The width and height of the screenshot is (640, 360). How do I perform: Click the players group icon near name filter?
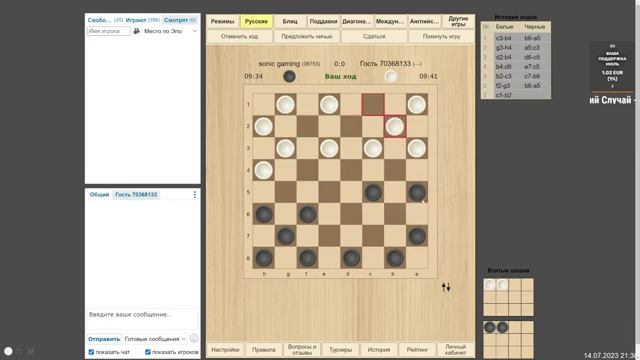[x=136, y=31]
